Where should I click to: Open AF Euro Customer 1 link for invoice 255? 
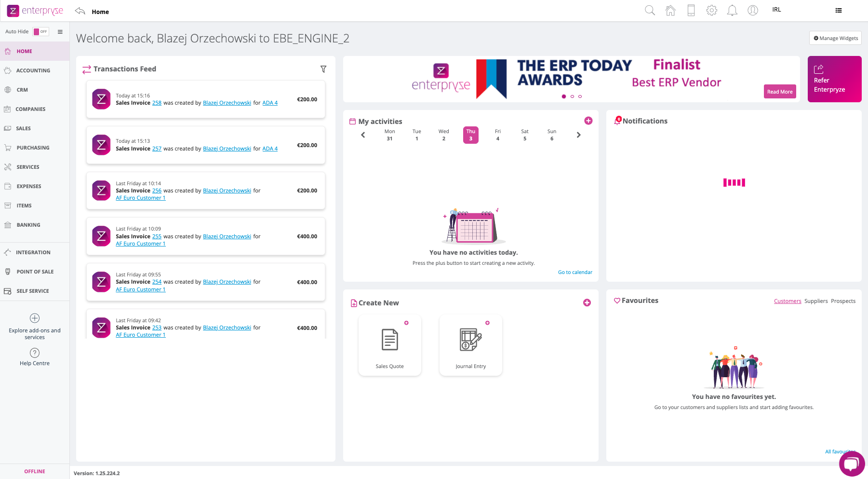tap(140, 244)
